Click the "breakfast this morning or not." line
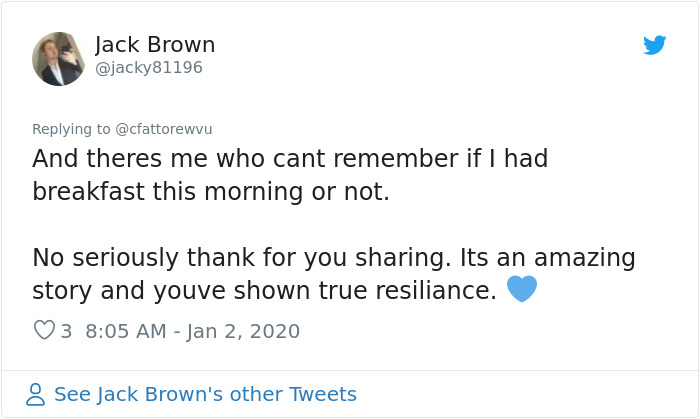This screenshot has height=419, width=700. pyautogui.click(x=210, y=192)
